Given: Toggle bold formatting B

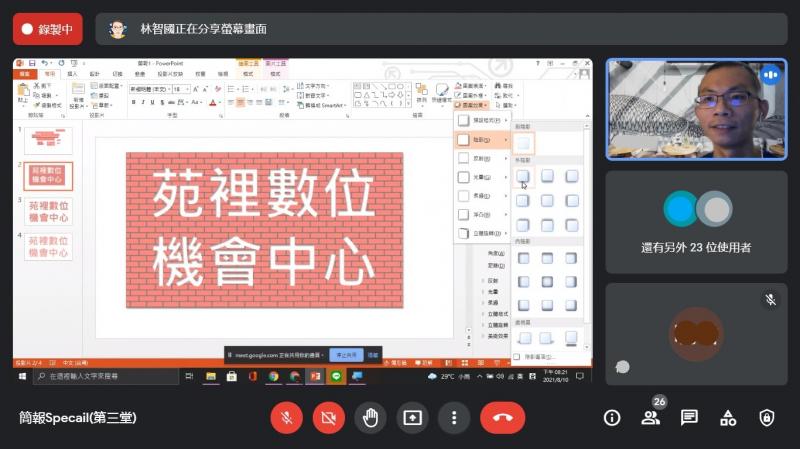Looking at the screenshot, I should [134, 103].
